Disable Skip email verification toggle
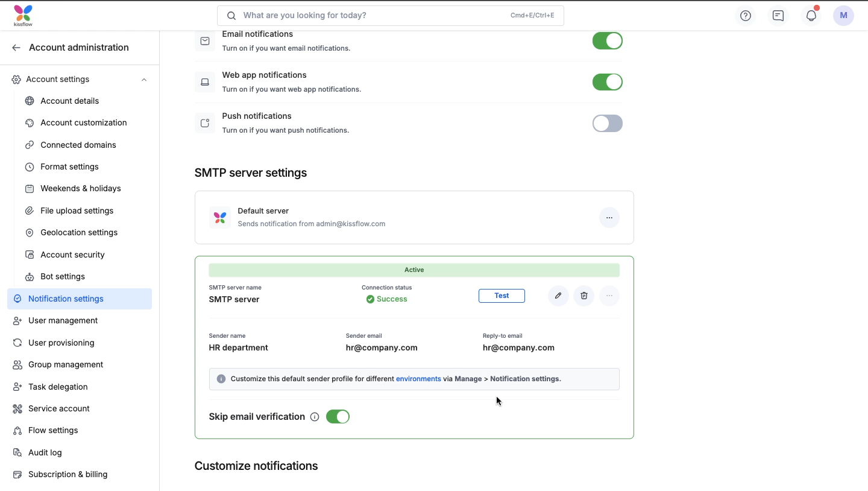868x491 pixels. tap(338, 417)
